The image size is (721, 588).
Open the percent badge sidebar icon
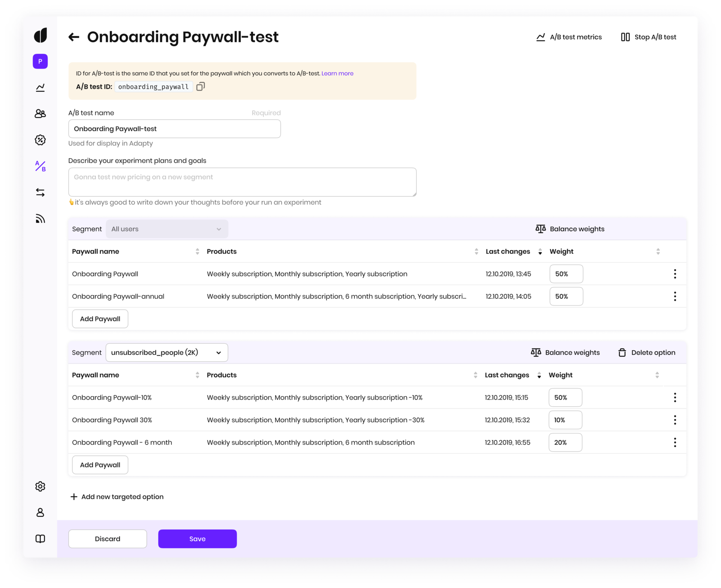[x=40, y=140]
